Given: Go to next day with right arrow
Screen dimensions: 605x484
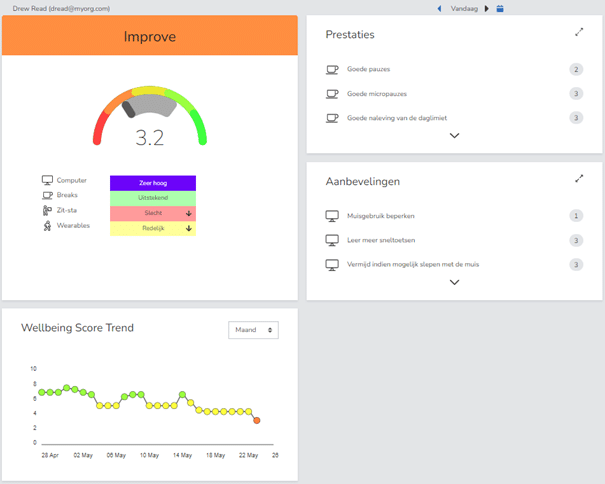Looking at the screenshot, I should pos(487,8).
